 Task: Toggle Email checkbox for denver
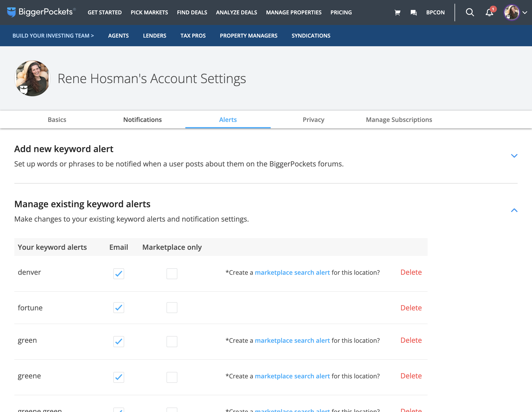click(119, 274)
